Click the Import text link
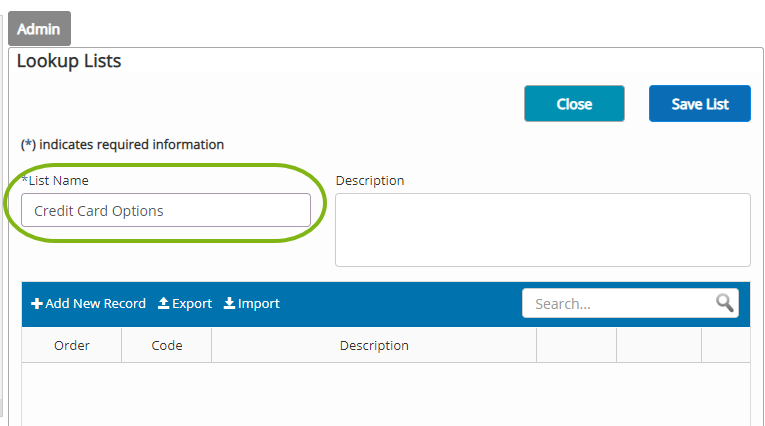The height and width of the screenshot is (426, 765). point(259,304)
